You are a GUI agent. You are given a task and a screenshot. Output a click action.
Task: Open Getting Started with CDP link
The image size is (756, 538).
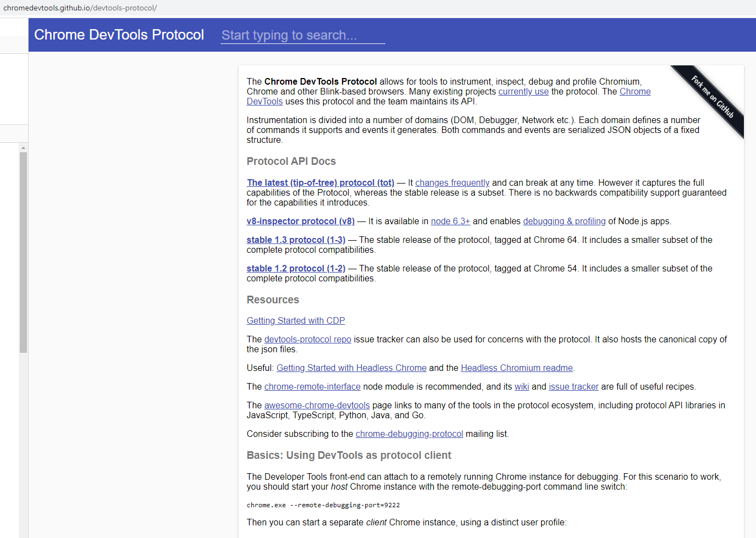click(x=296, y=321)
